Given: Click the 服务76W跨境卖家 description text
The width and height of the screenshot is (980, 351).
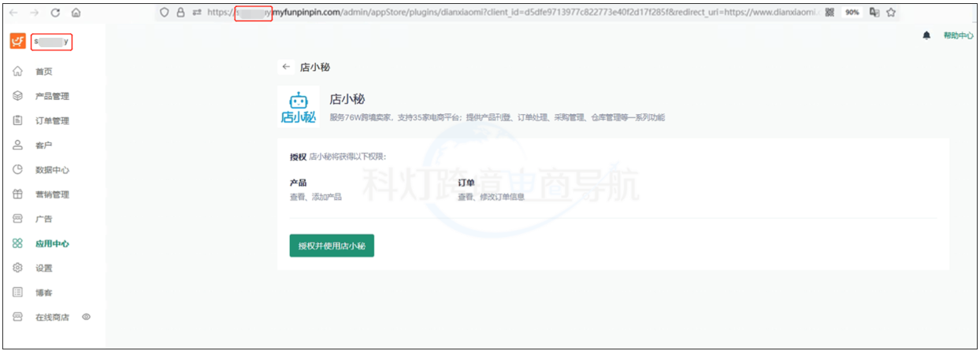Looking at the screenshot, I should [497, 117].
